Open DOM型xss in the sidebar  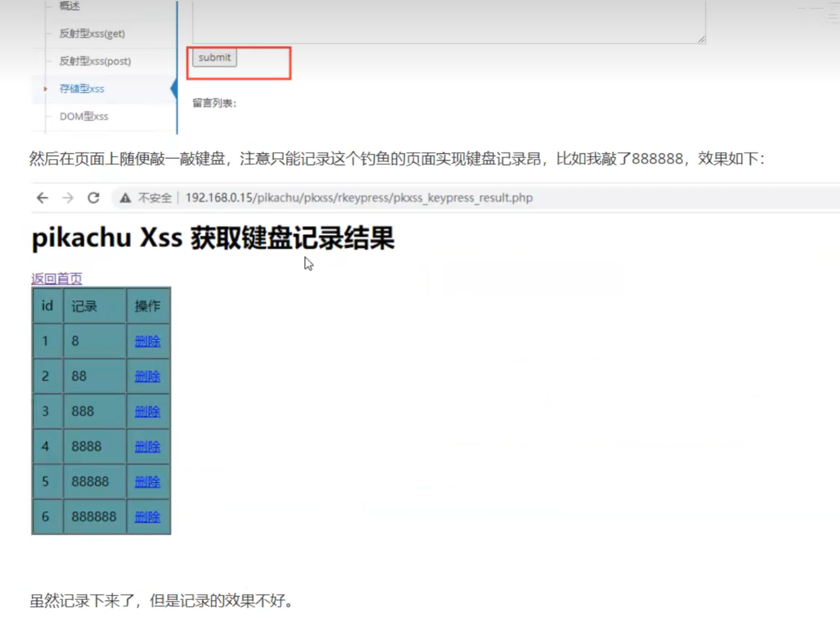pyautogui.click(x=84, y=116)
